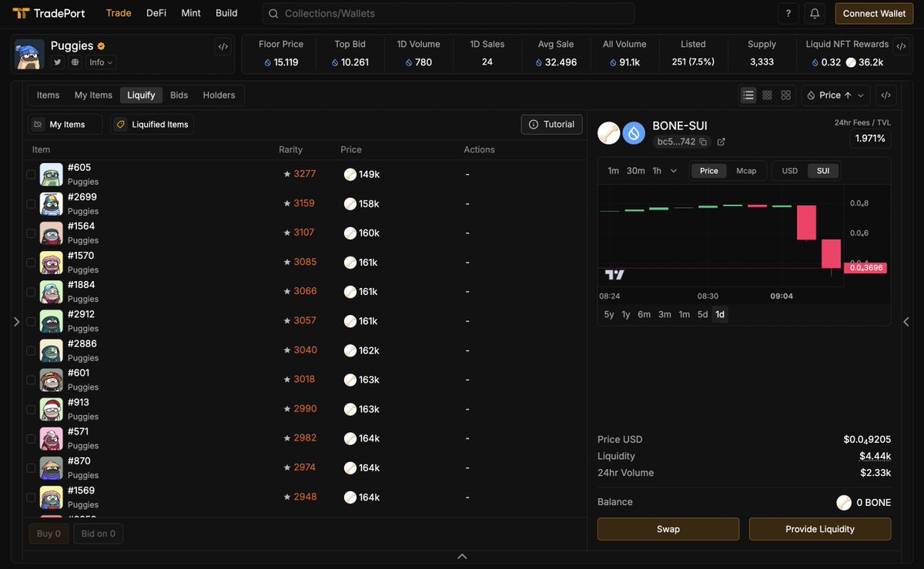
Task: Filter by Liquified Items button
Action: point(152,124)
